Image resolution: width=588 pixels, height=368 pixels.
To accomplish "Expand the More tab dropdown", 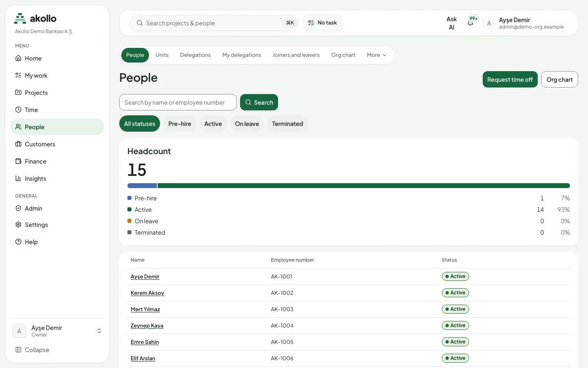I will [376, 55].
